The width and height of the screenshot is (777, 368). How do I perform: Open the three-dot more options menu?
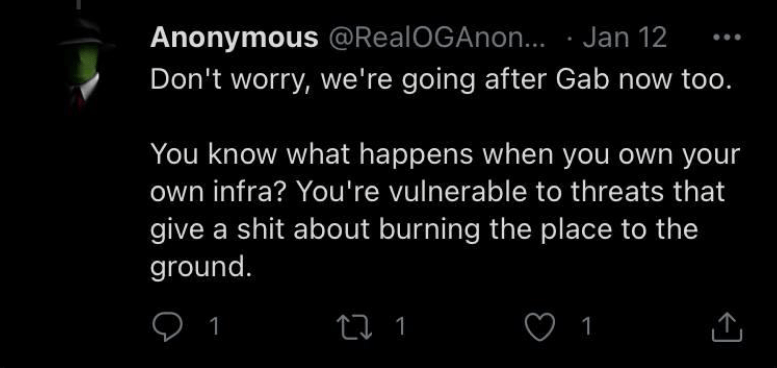click(x=727, y=38)
